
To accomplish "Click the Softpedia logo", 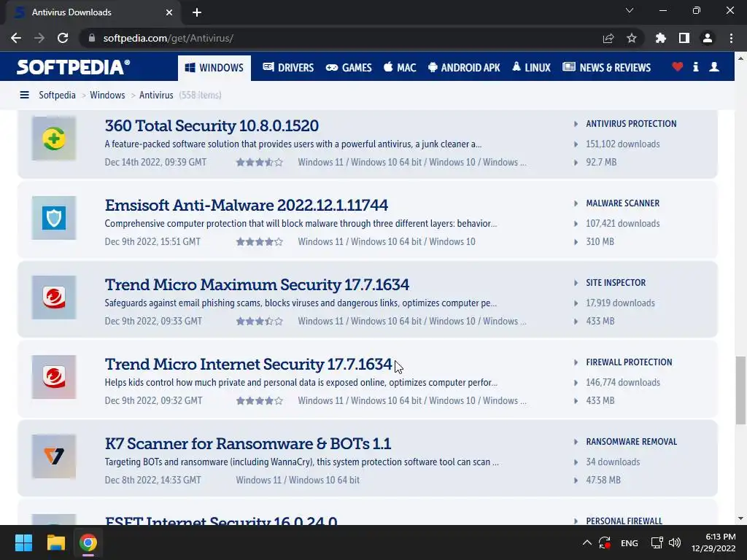I will coord(74,66).
